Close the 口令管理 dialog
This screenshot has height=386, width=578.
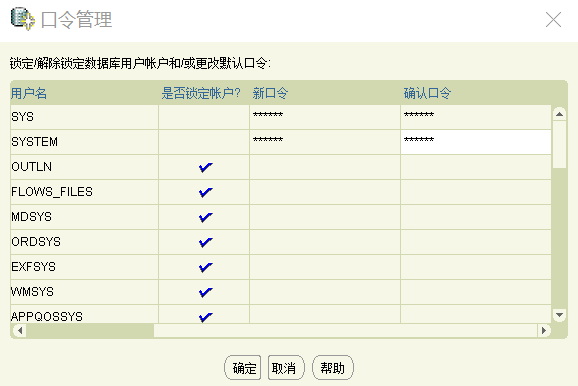tap(553, 20)
